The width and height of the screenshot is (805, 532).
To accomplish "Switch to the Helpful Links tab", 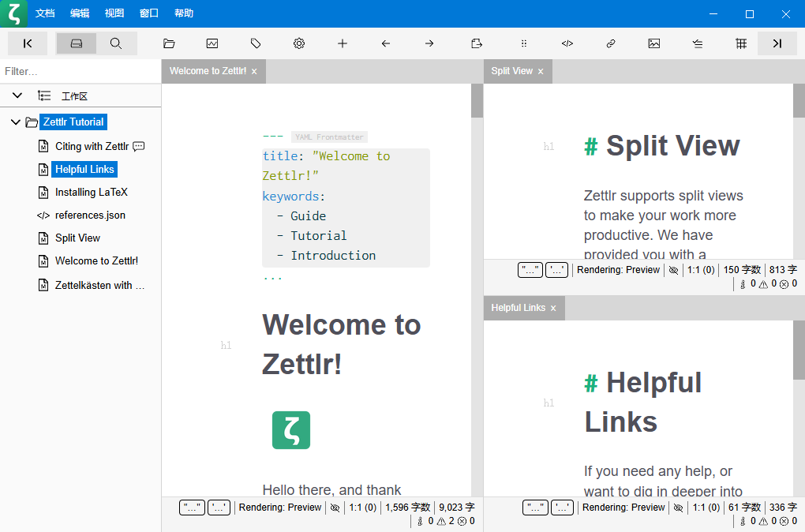I will coord(518,308).
